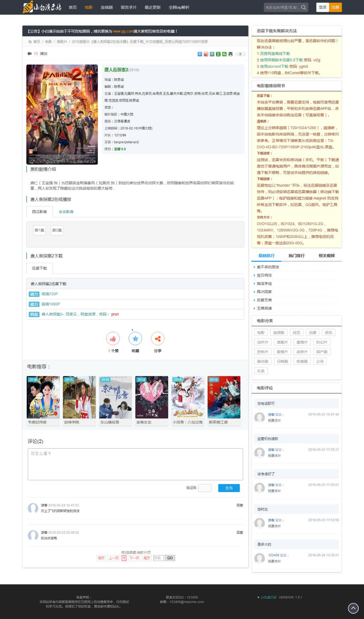Open ranking item 王牌英雄
Image resolution: width=364 pixels, height=619 pixels.
(264, 308)
